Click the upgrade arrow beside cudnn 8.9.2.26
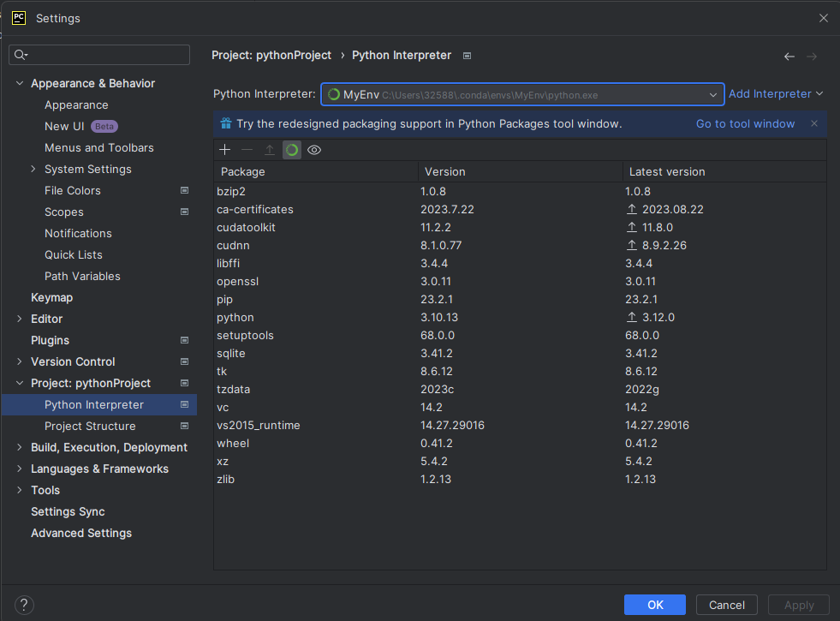Image resolution: width=840 pixels, height=621 pixels. coord(632,245)
